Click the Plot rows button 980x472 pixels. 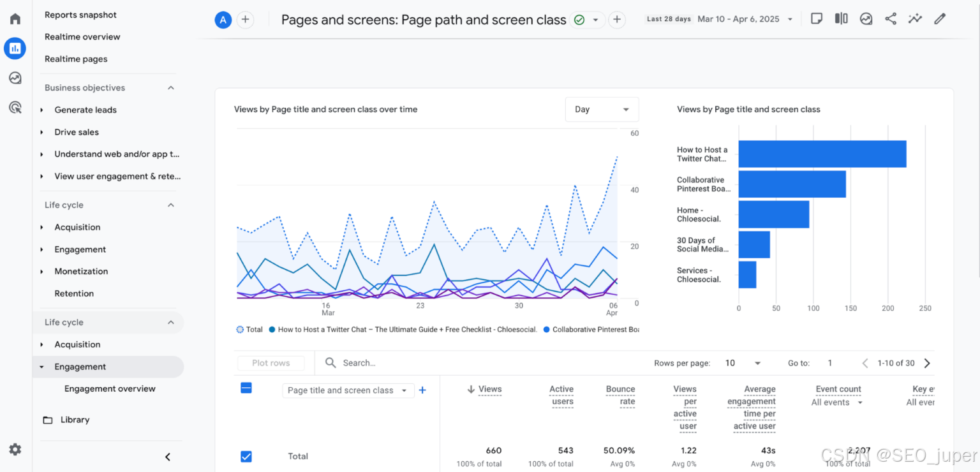coord(271,363)
